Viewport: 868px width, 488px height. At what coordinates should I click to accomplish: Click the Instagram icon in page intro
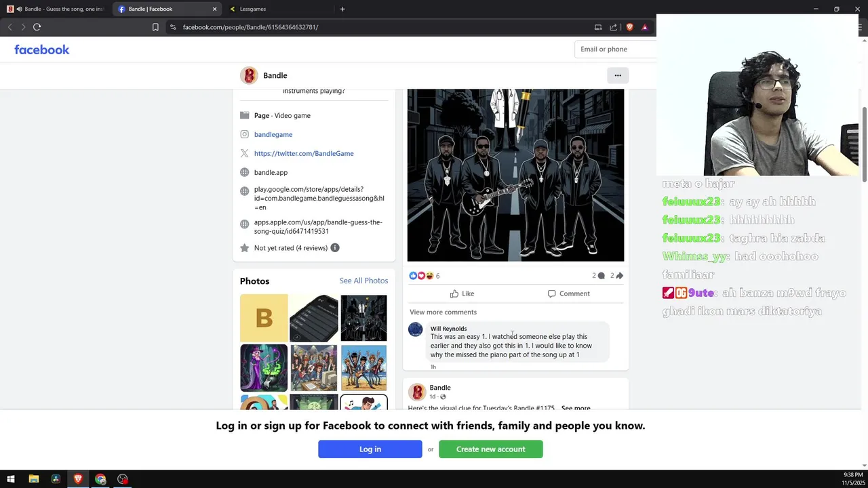pos(245,134)
